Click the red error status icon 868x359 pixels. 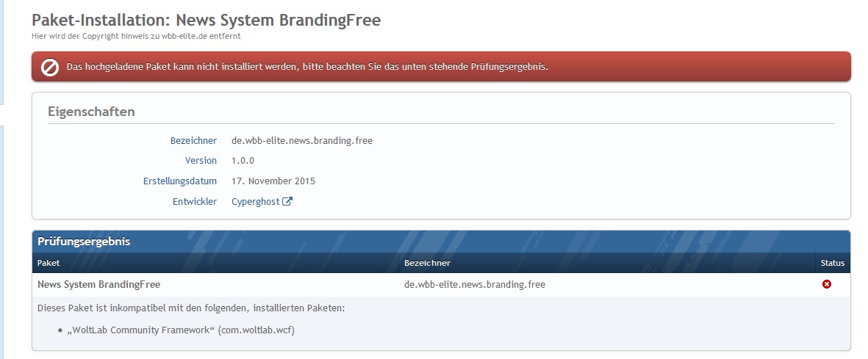click(827, 284)
